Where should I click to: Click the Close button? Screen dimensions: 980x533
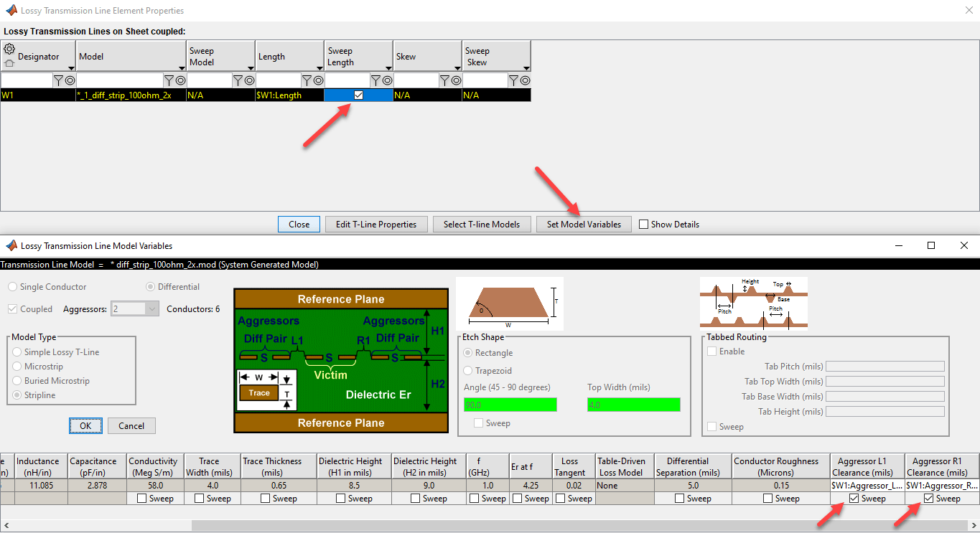tap(299, 224)
